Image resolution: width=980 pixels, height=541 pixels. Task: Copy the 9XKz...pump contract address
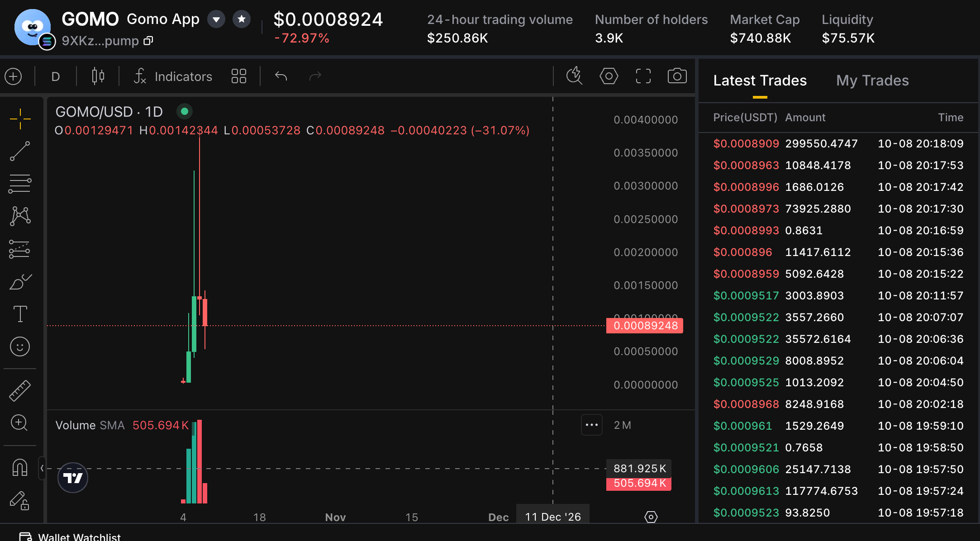(x=148, y=41)
